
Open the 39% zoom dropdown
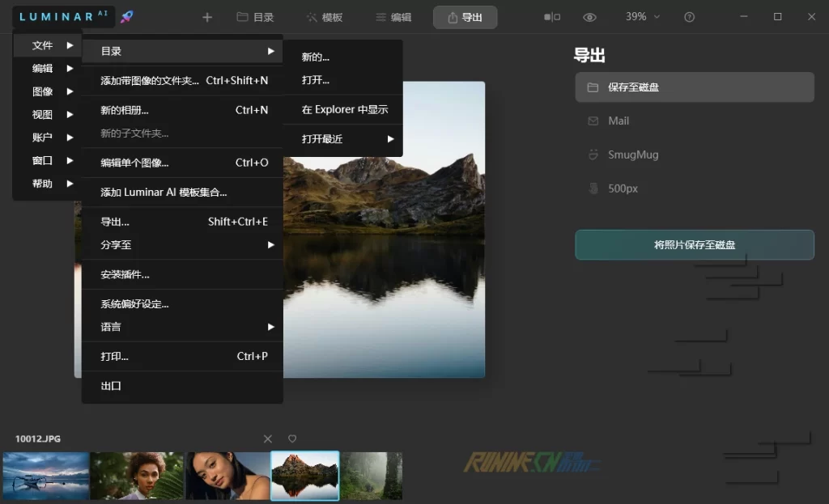click(642, 17)
